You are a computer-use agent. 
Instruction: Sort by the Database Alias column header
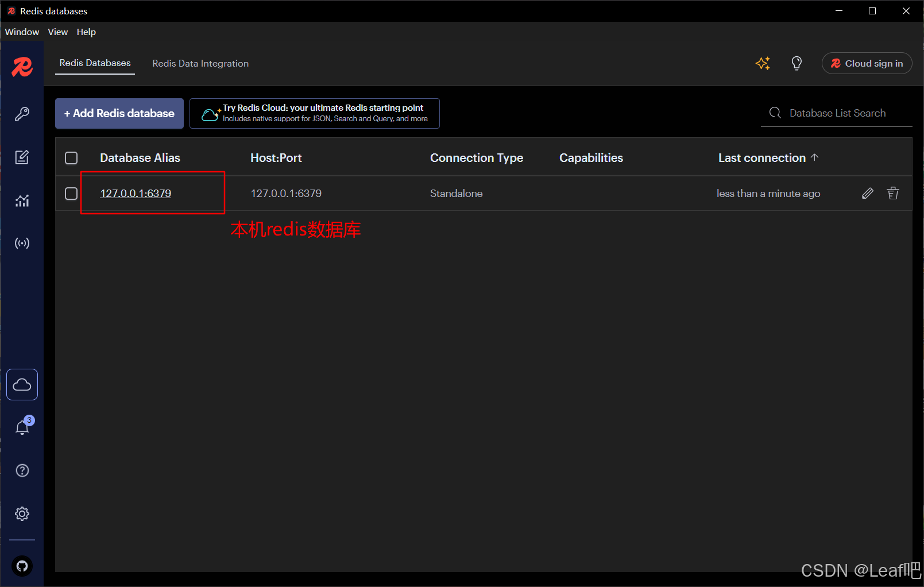coord(140,158)
